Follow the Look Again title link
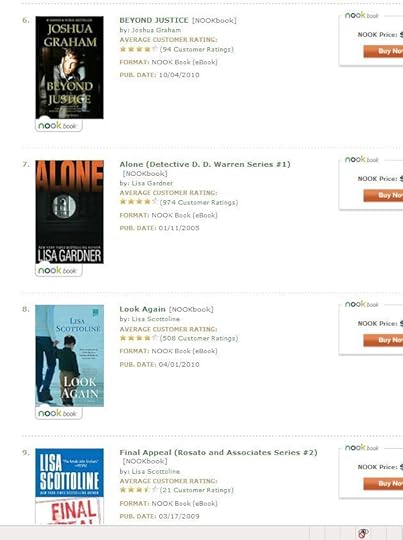 pos(143,309)
